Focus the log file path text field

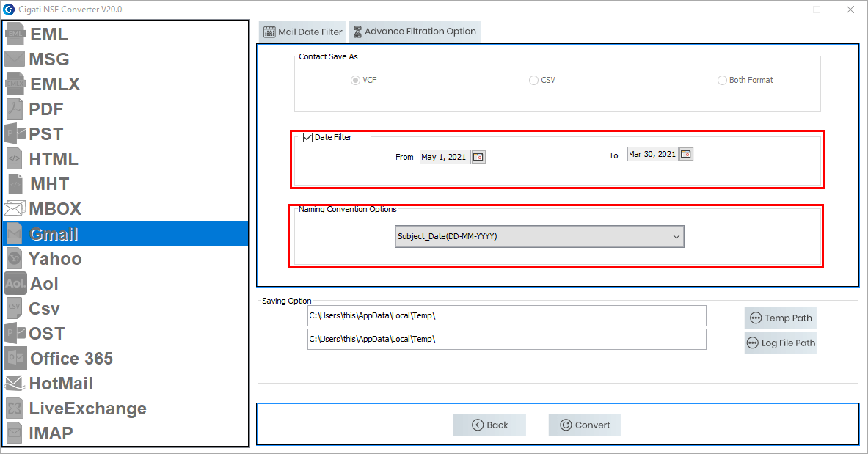tap(506, 339)
